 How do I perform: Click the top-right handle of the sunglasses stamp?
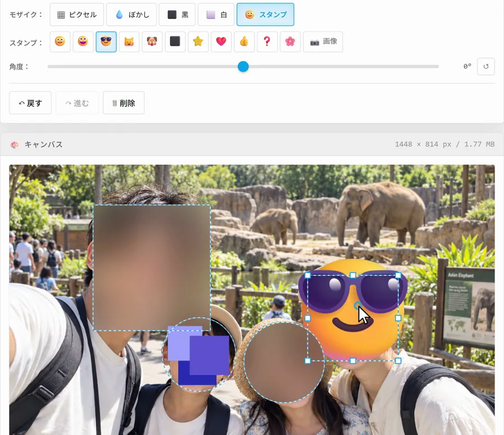pyautogui.click(x=398, y=275)
